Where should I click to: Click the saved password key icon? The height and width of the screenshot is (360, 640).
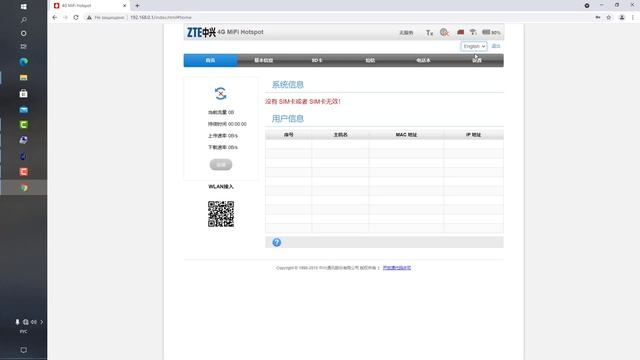[598, 18]
